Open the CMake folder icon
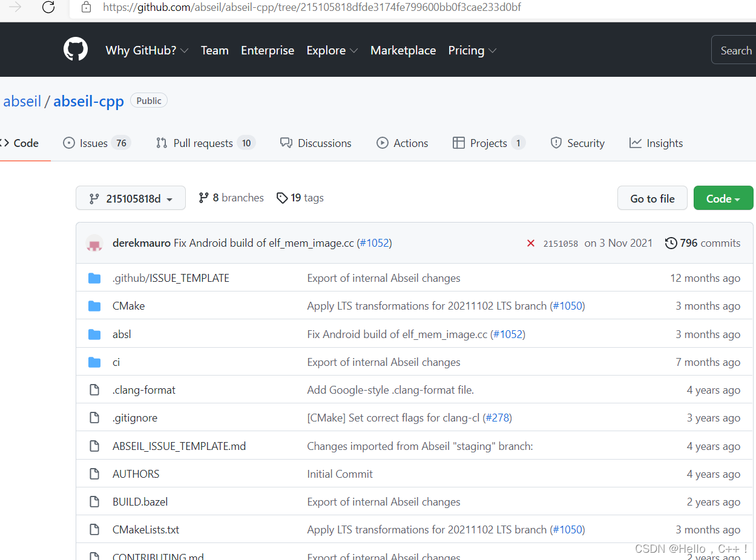The width and height of the screenshot is (756, 560). (94, 305)
